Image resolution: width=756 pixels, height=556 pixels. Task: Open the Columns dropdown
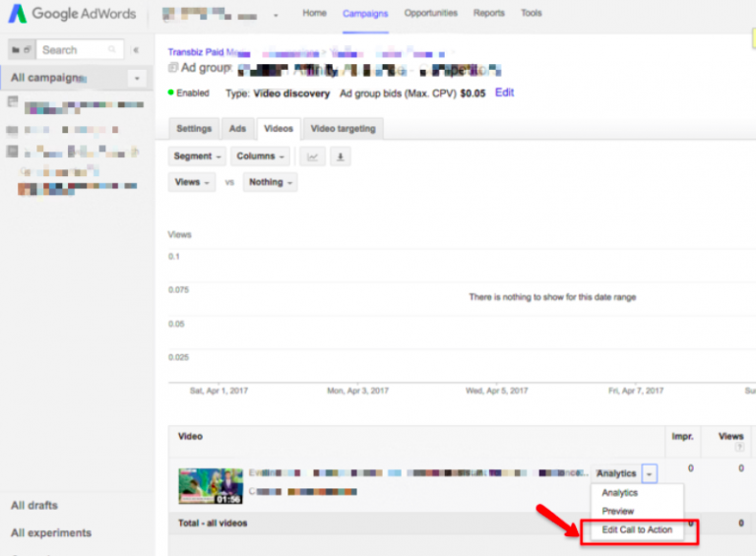point(260,156)
